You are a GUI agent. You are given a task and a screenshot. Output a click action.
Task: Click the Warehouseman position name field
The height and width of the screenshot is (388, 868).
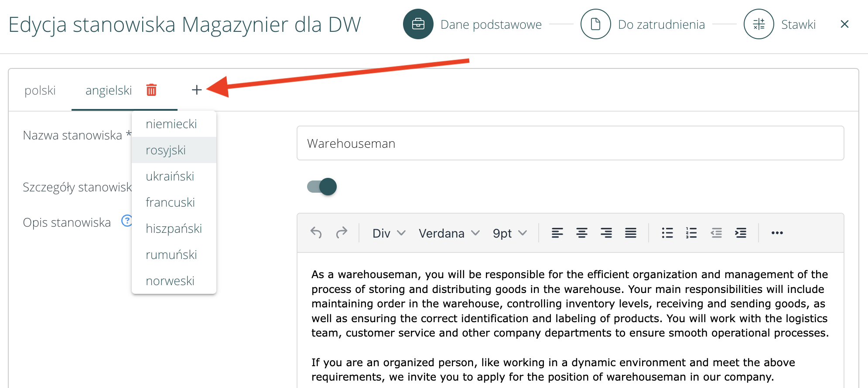pyautogui.click(x=570, y=143)
